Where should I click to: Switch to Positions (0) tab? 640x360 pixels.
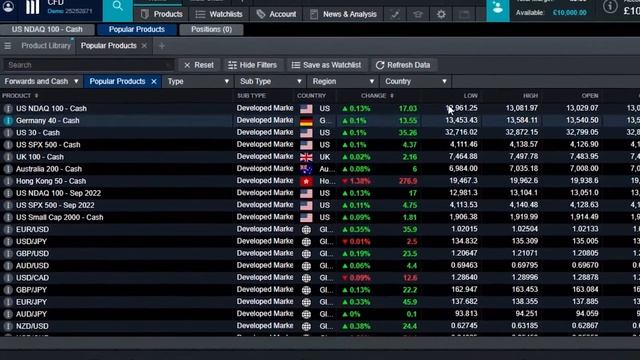(x=211, y=29)
